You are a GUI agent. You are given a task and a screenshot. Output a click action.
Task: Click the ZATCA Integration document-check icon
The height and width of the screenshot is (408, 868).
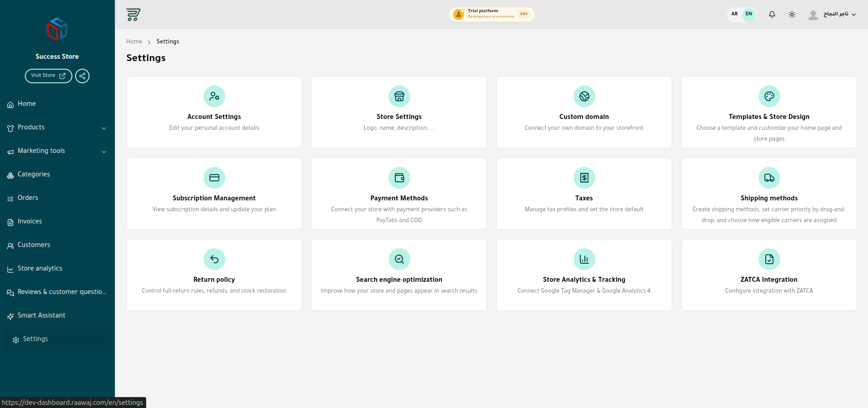tap(769, 259)
